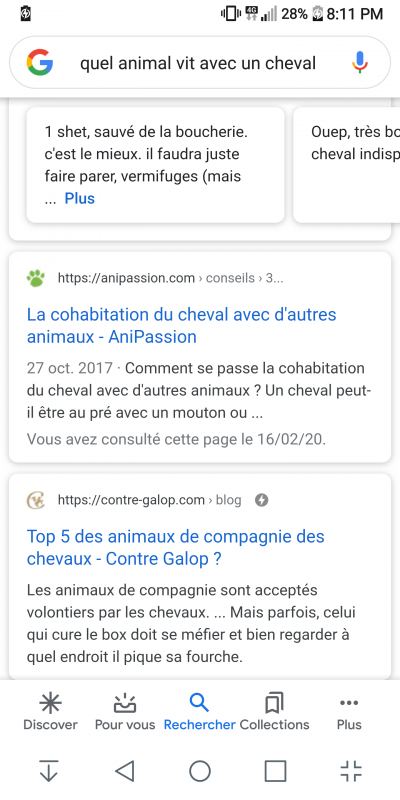Image resolution: width=400 pixels, height=800 pixels.
Task: Tap the anipassion.com green paw favicon
Action: (x=36, y=278)
